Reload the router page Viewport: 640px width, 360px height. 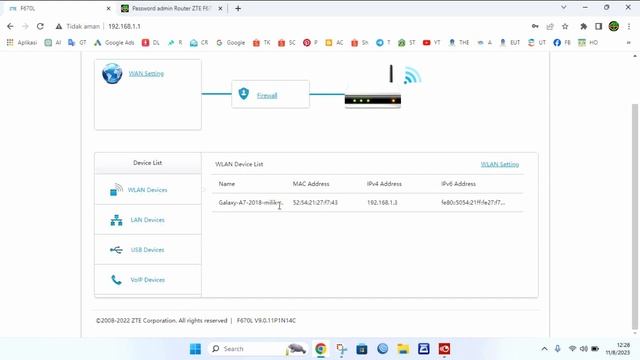click(40, 26)
